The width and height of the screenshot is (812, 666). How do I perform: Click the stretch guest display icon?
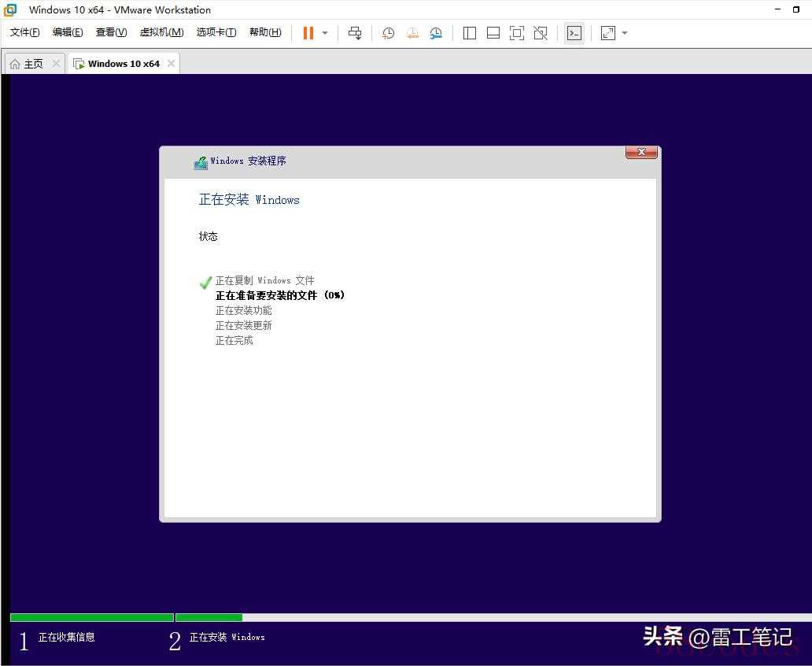608,33
